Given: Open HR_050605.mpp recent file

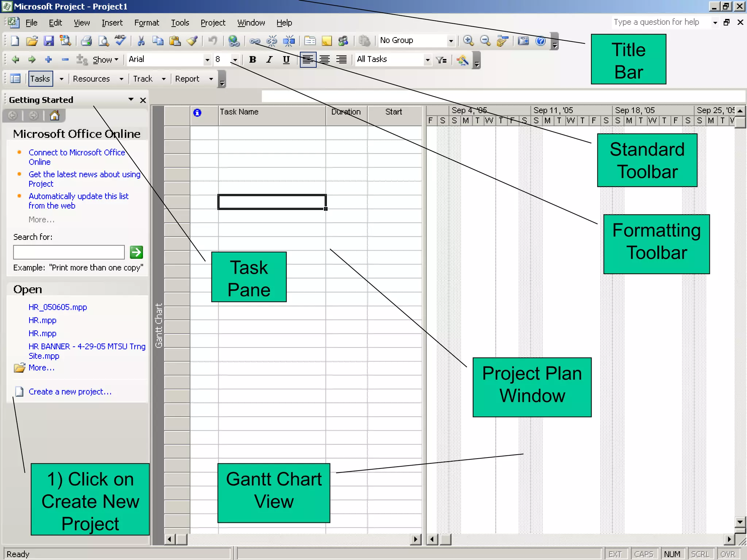Looking at the screenshot, I should (x=58, y=307).
